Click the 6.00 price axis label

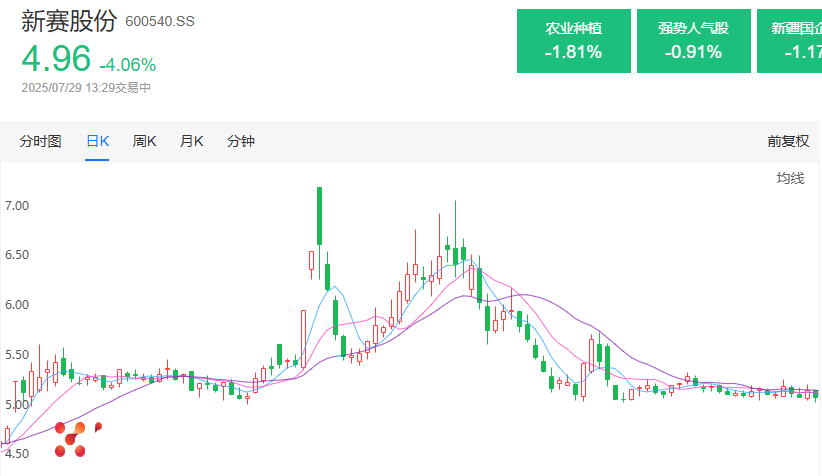click(x=17, y=305)
